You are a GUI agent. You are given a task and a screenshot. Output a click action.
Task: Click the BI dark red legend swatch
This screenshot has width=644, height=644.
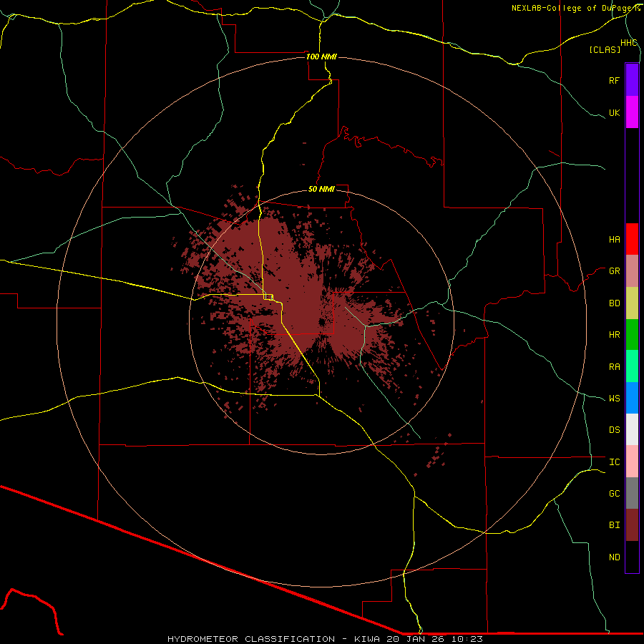click(x=632, y=525)
